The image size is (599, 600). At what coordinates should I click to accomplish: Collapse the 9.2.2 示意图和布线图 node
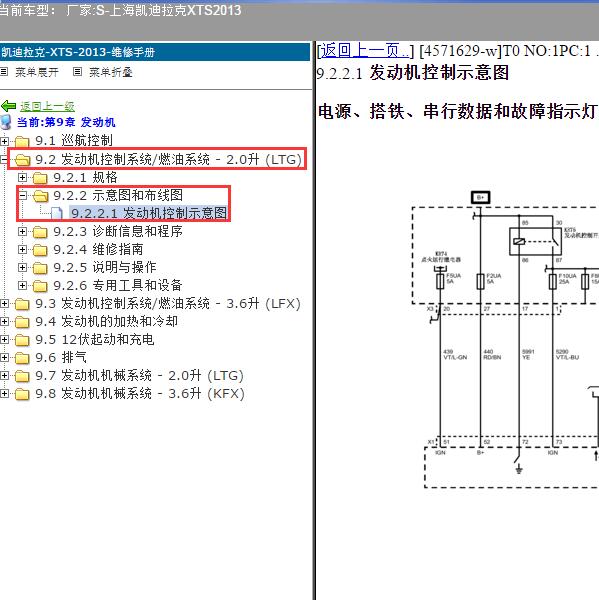click(22, 196)
